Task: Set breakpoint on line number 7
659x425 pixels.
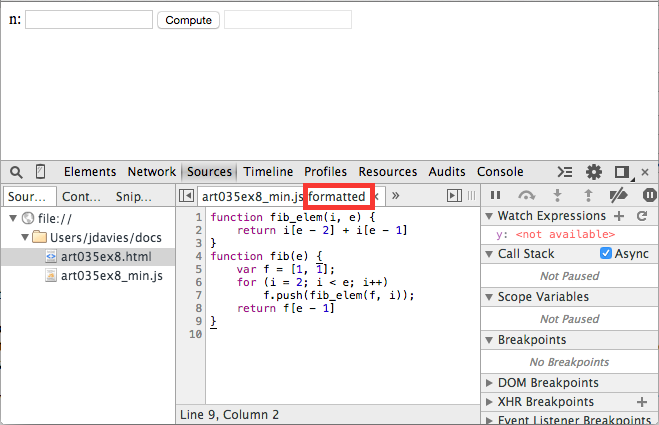Action: coord(198,295)
